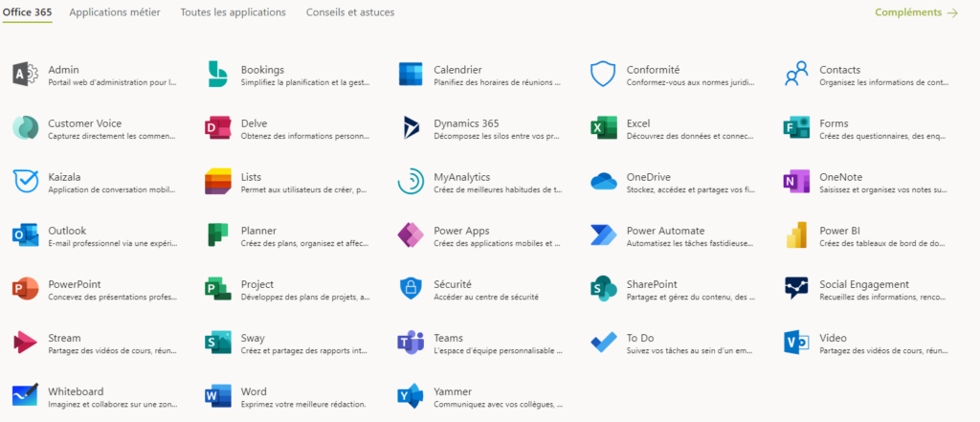980x422 pixels.
Task: Open the Customer Voice icon
Action: (26, 128)
